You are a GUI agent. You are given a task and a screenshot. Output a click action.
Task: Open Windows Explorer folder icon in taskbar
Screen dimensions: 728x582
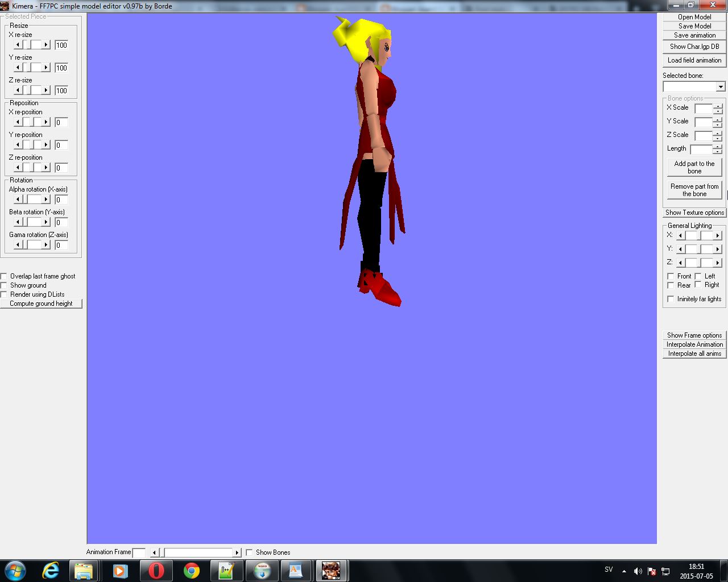tap(84, 571)
